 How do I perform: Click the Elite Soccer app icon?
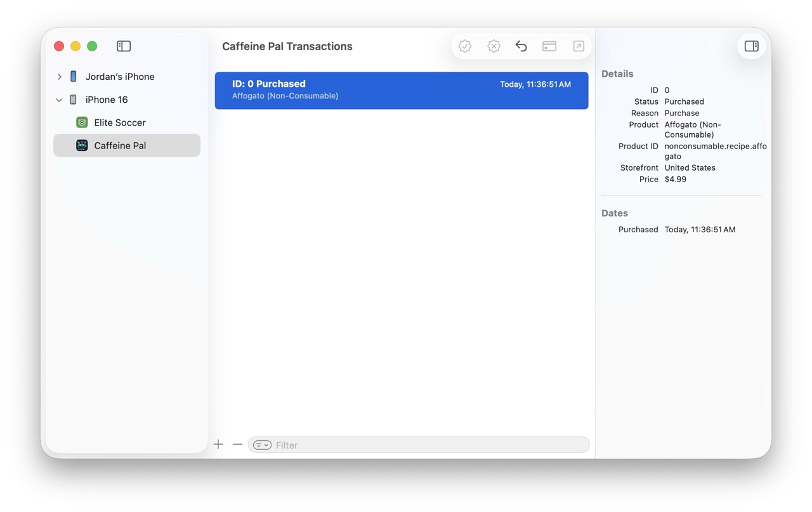click(82, 122)
